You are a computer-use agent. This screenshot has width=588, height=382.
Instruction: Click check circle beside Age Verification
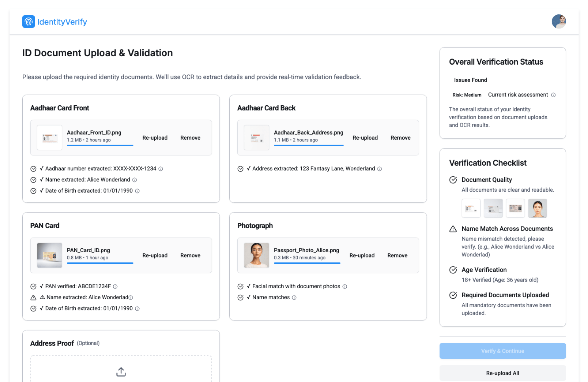pyautogui.click(x=453, y=270)
